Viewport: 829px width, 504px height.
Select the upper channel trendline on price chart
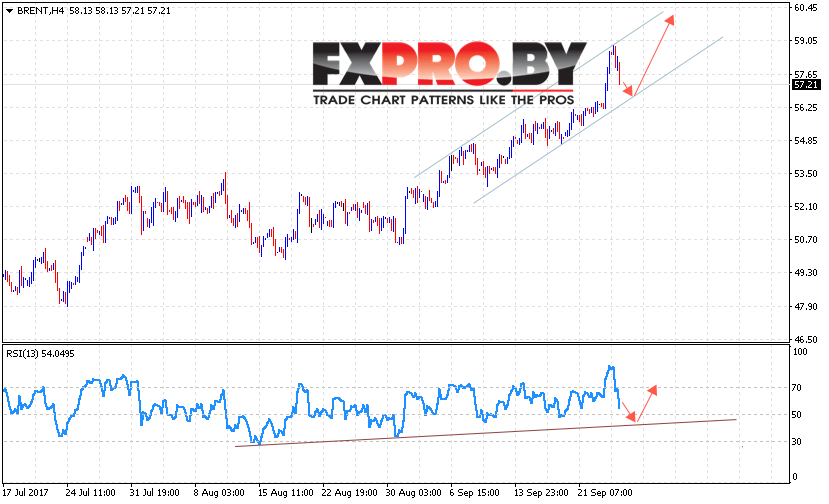(x=538, y=94)
